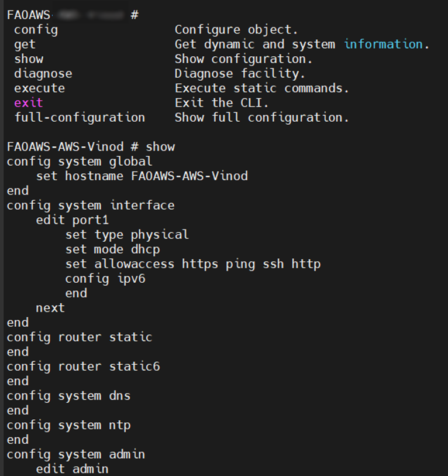Click the 'edit admin' line
This screenshot has height=476, width=448.
coord(73,469)
